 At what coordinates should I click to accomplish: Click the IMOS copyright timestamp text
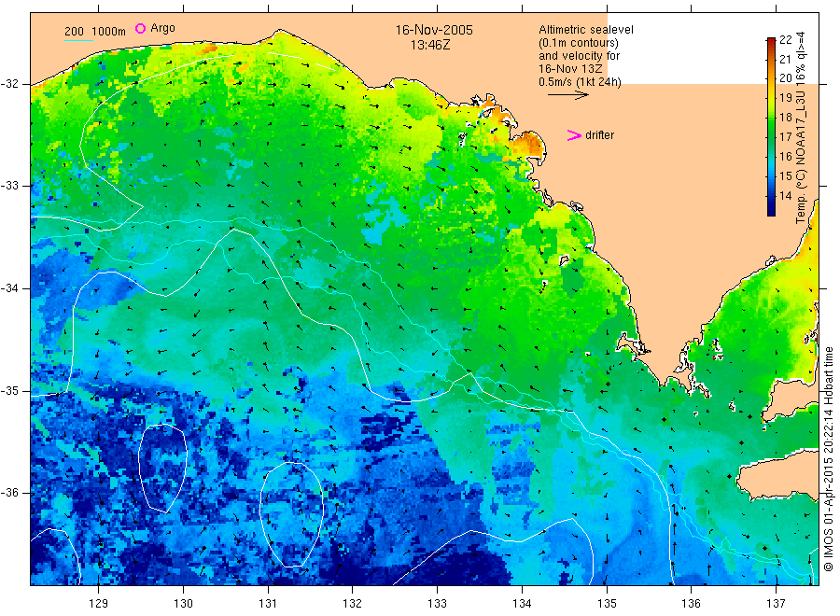pos(829,458)
